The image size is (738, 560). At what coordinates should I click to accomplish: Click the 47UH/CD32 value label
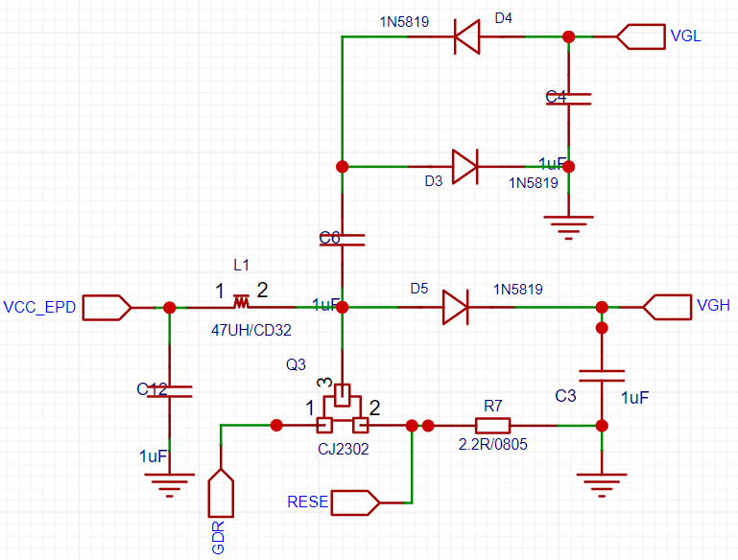(x=251, y=330)
